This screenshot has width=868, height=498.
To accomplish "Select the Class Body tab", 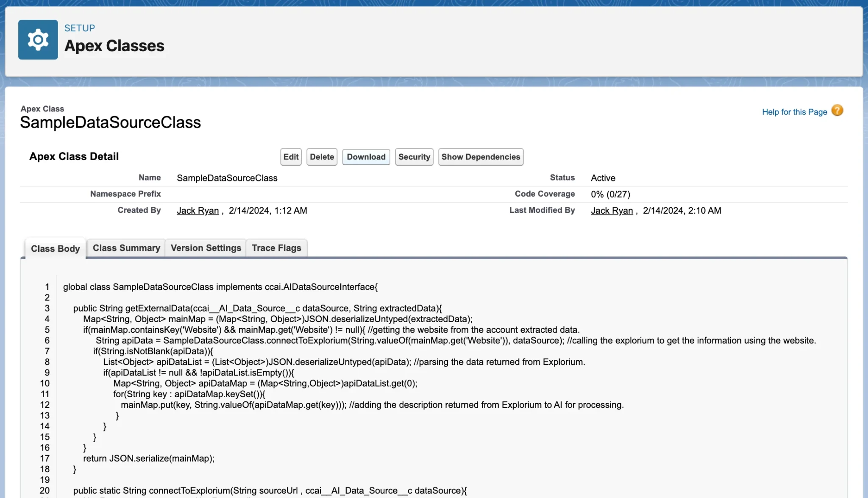I will (55, 248).
